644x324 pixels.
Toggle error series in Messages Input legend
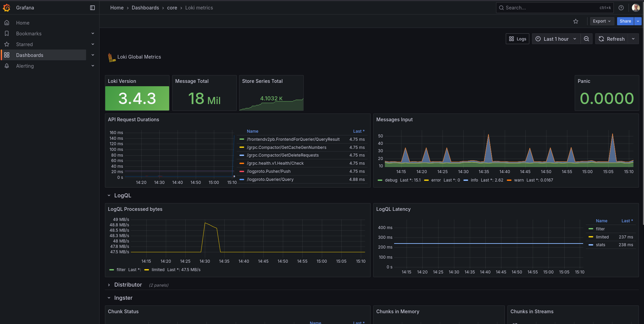pyautogui.click(x=436, y=180)
